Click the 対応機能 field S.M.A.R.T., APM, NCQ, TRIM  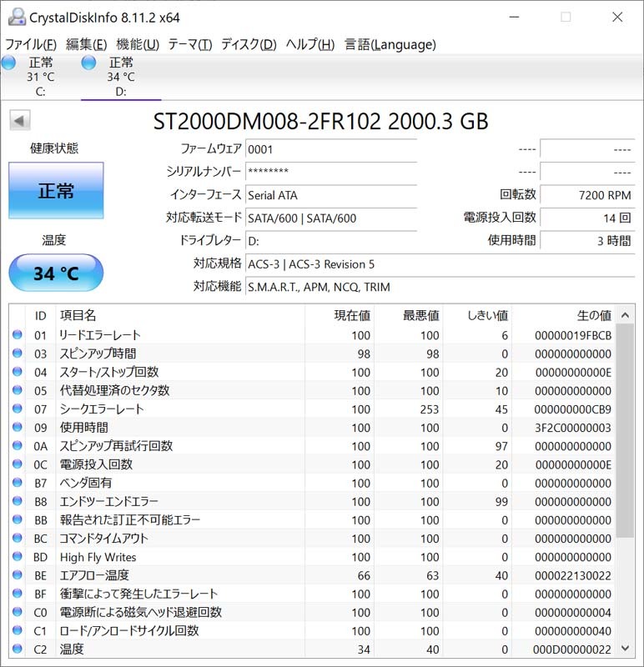(440, 287)
